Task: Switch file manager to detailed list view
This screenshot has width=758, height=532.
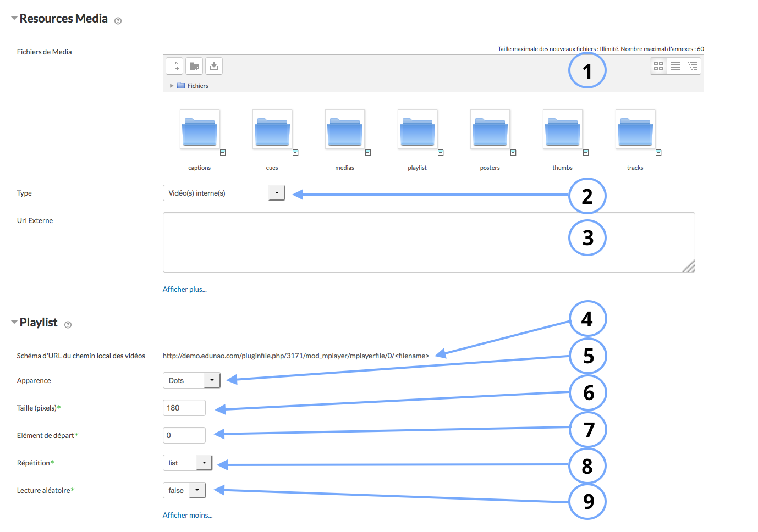Action: coord(675,66)
